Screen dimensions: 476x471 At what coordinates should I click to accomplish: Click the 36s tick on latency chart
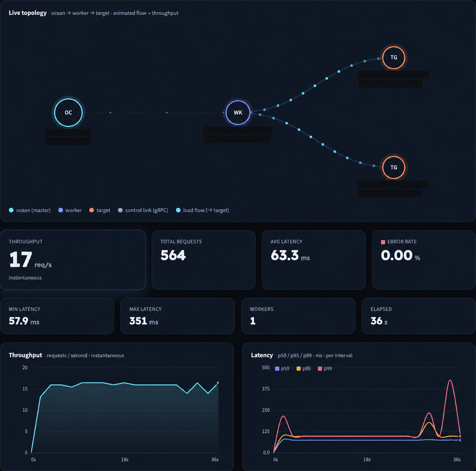click(x=457, y=460)
